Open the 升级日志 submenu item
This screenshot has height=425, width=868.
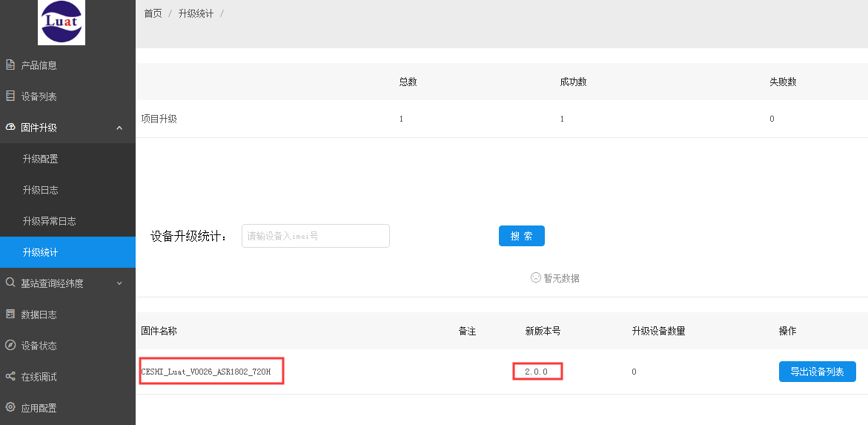[x=67, y=190]
